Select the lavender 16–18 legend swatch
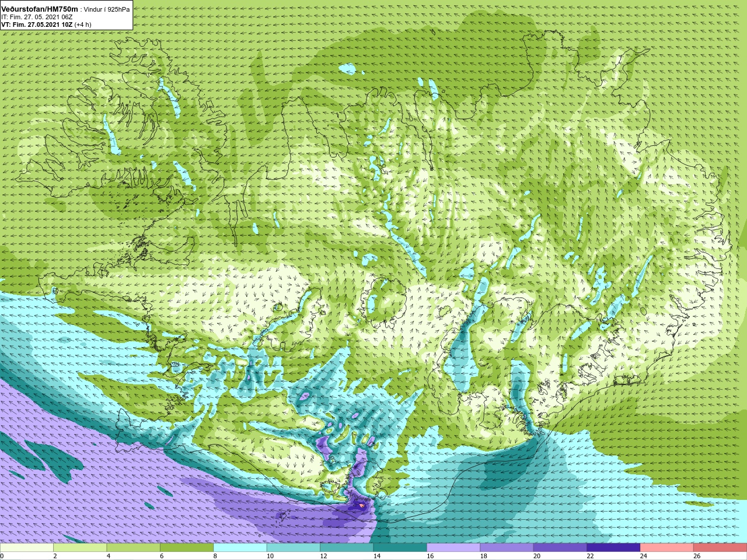The image size is (747, 560). [x=453, y=548]
